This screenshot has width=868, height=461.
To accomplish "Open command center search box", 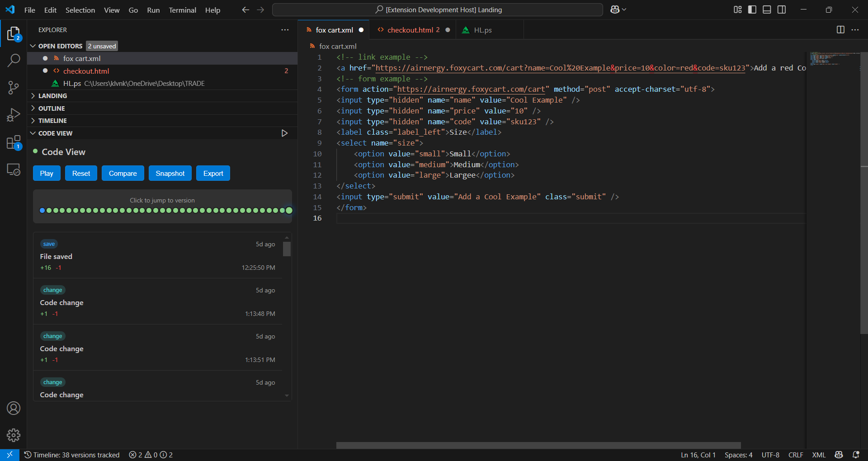I will point(437,9).
